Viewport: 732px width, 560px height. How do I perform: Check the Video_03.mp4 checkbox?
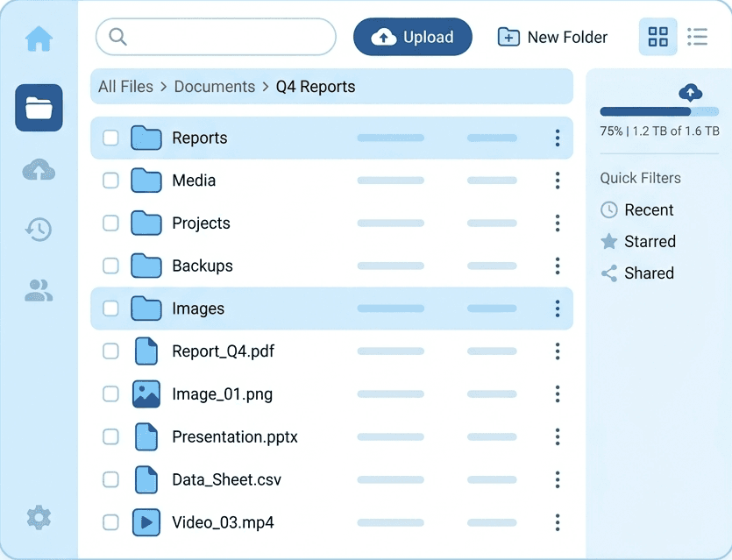click(110, 522)
